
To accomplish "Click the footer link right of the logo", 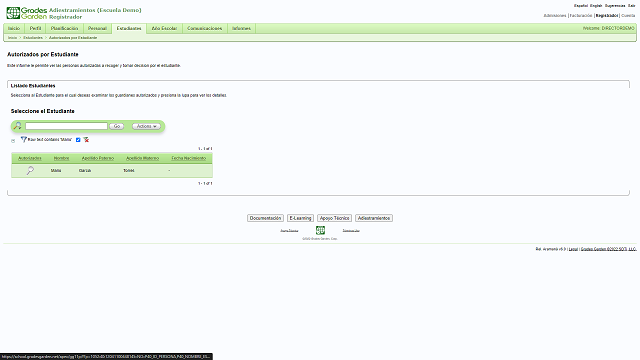I will coord(351,231).
